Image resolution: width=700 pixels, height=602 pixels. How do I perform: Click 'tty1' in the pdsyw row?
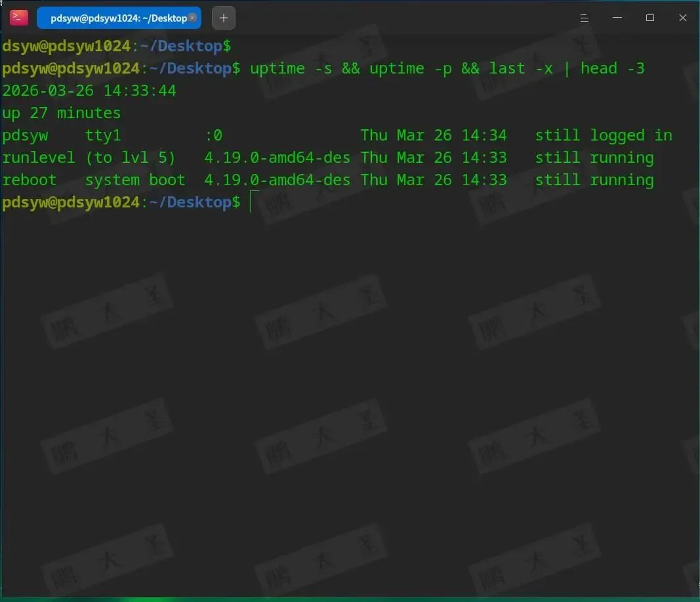tap(103, 135)
